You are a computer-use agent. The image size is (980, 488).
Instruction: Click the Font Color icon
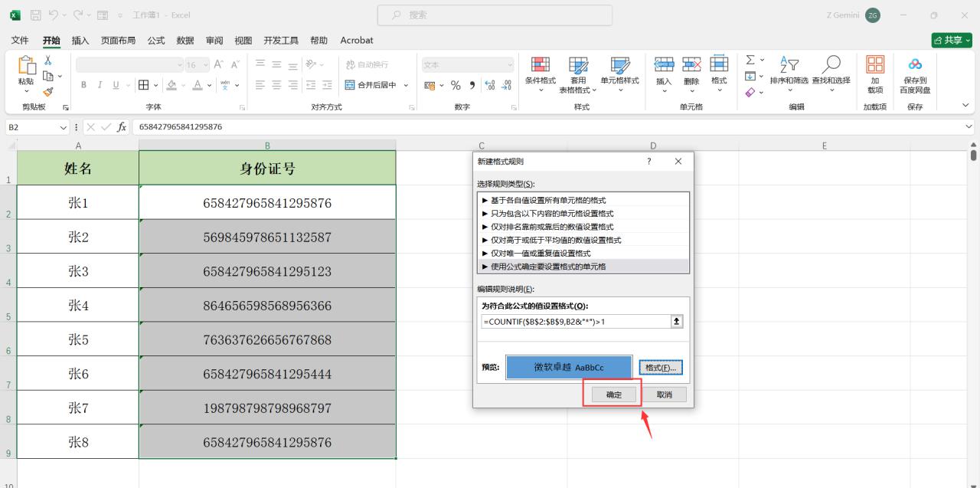pyautogui.click(x=198, y=85)
